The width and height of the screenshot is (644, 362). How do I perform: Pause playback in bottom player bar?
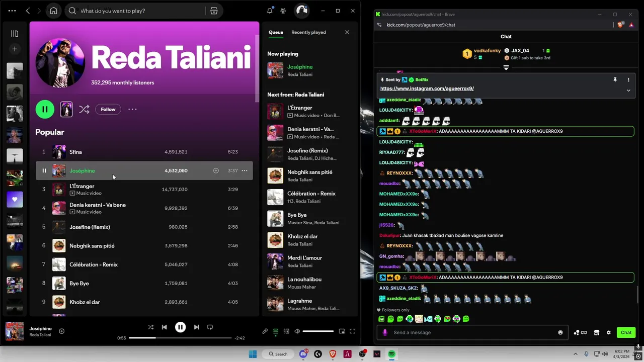(180, 327)
